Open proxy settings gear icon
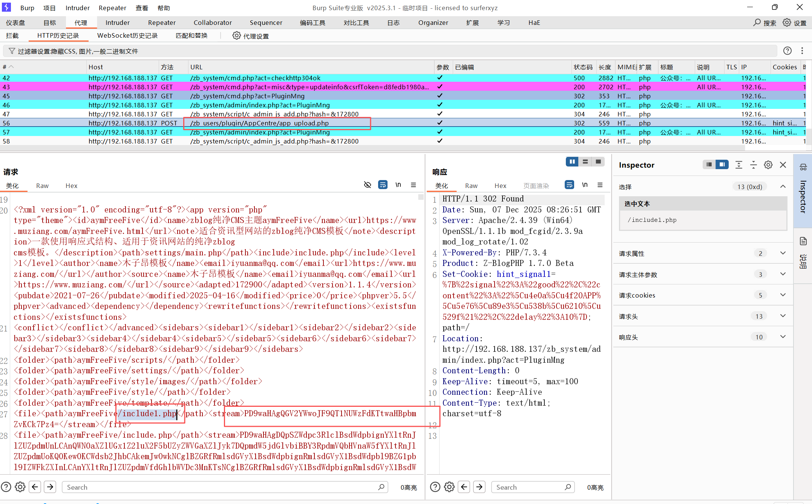This screenshot has height=504, width=812. (x=236, y=35)
